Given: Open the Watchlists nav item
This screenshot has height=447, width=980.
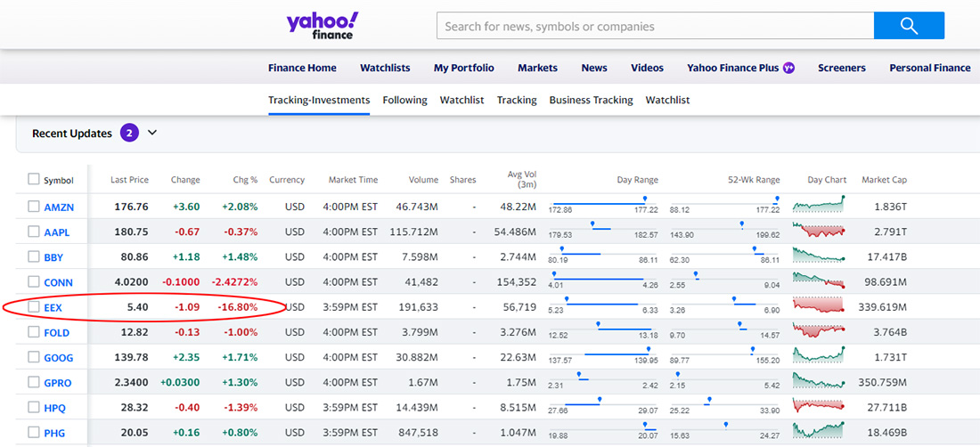Looking at the screenshot, I should [x=385, y=68].
